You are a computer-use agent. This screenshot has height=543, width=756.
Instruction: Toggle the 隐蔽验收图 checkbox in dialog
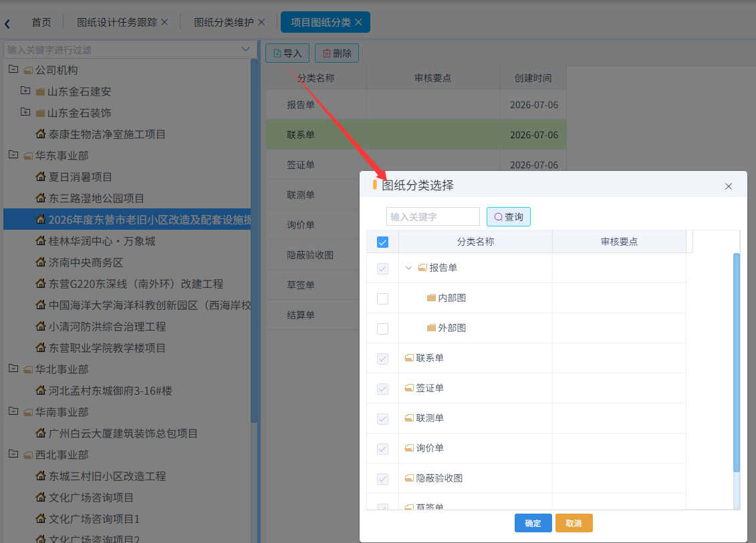click(382, 479)
